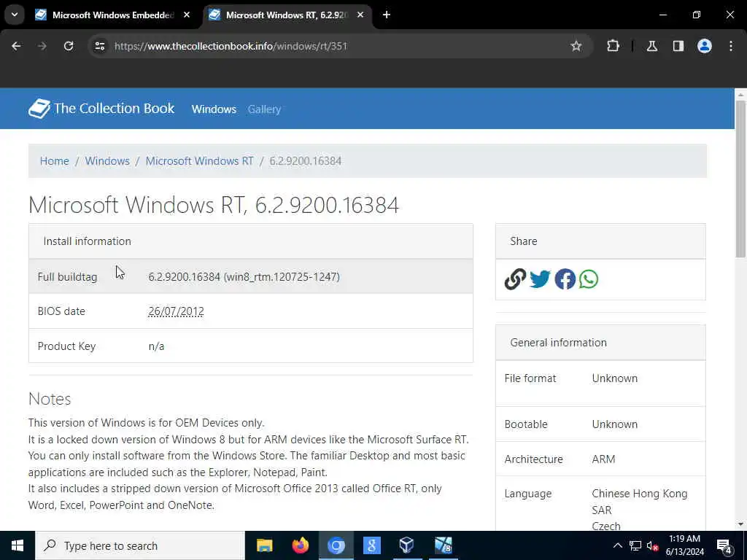
Task: Share via WhatsApp icon
Action: [589, 279]
